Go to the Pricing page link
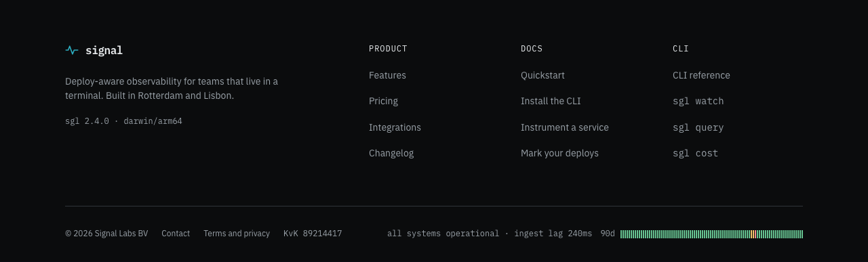868x262 pixels. [x=383, y=101]
